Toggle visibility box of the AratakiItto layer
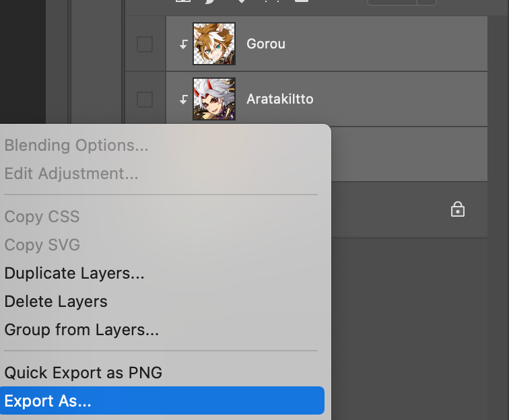 click(145, 100)
